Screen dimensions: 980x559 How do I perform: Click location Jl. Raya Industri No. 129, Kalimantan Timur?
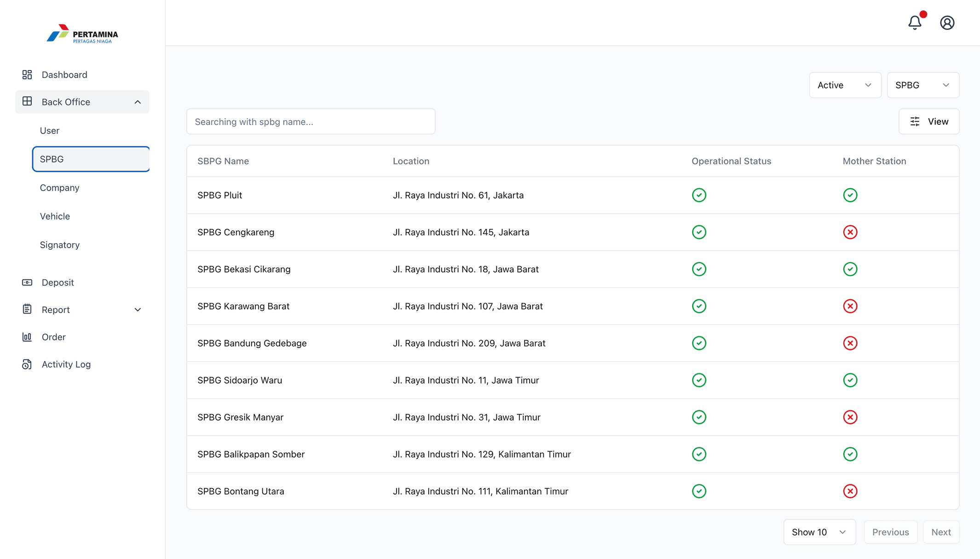482,454
